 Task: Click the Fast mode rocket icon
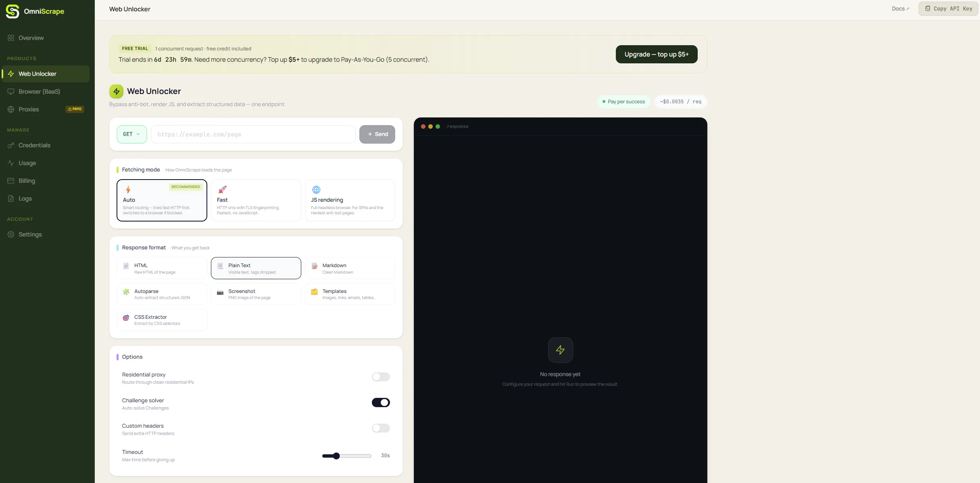(222, 190)
